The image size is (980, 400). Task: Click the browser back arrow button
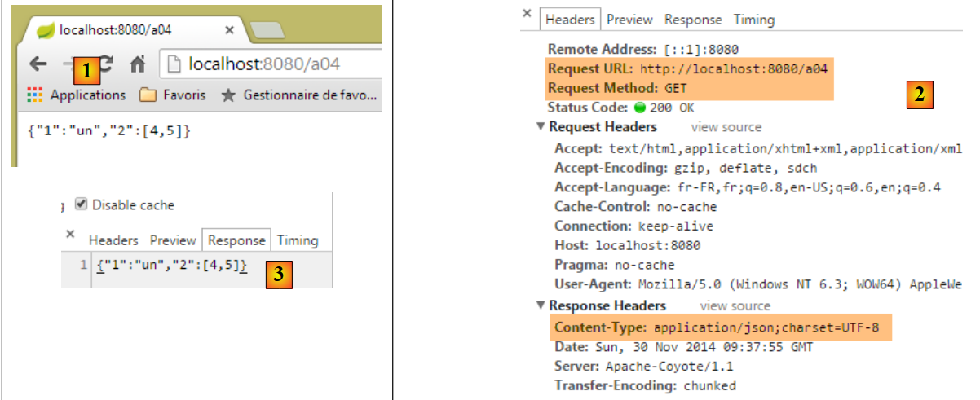point(38,64)
